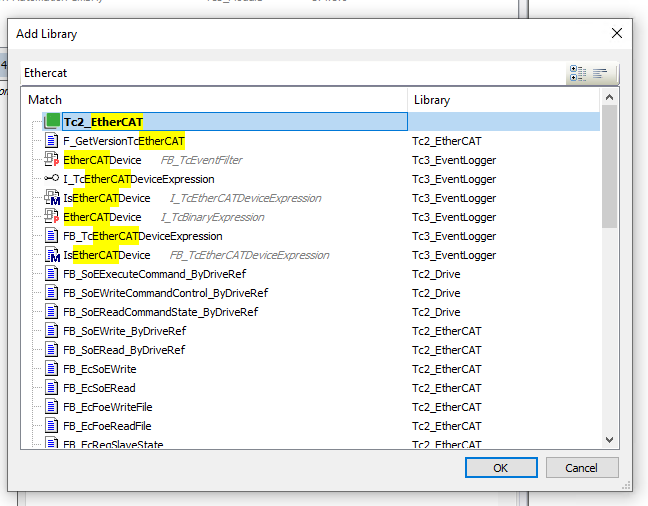The image size is (648, 506).
Task: Click the icon beside FB_EcFoeWriteFile
Action: (51, 407)
